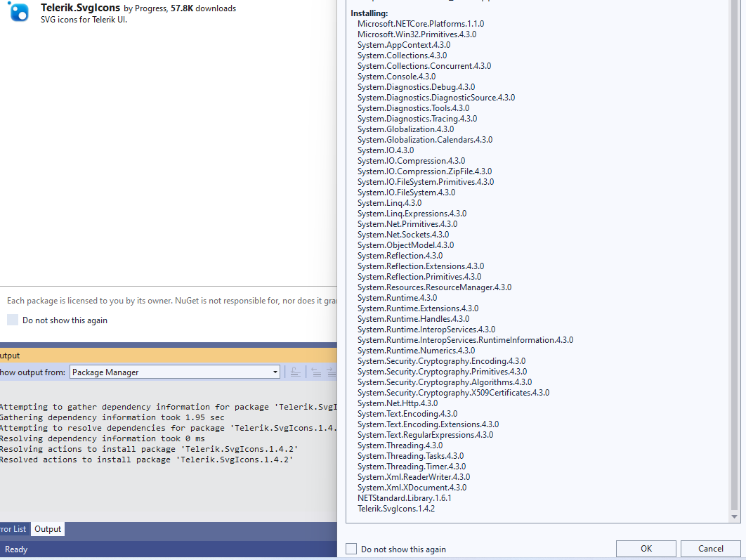Open the Microsoft.NETCore.Platforms.1.1.0 link
746x560 pixels.
(420, 23)
